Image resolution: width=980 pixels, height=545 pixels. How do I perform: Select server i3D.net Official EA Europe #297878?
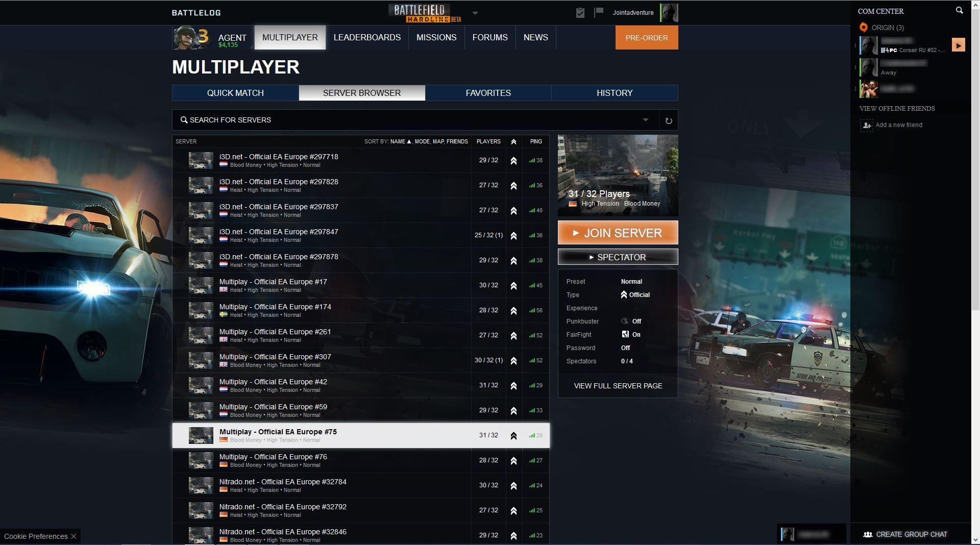361,260
